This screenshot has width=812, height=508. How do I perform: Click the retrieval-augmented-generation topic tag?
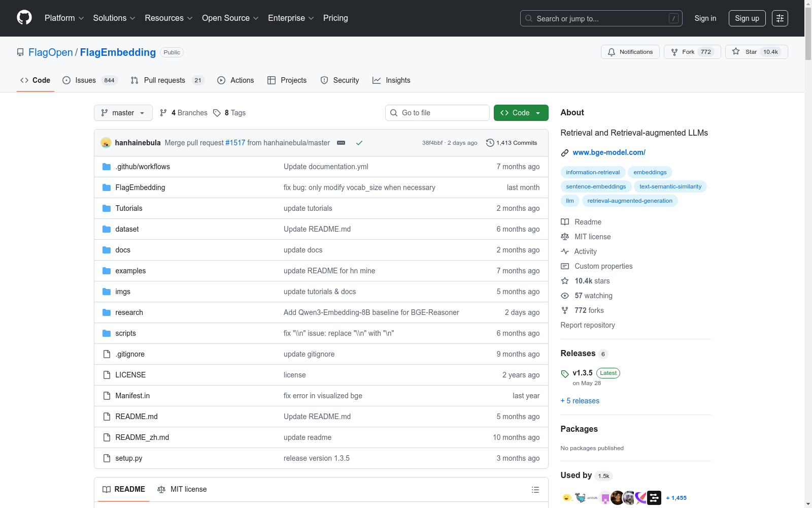(x=630, y=201)
